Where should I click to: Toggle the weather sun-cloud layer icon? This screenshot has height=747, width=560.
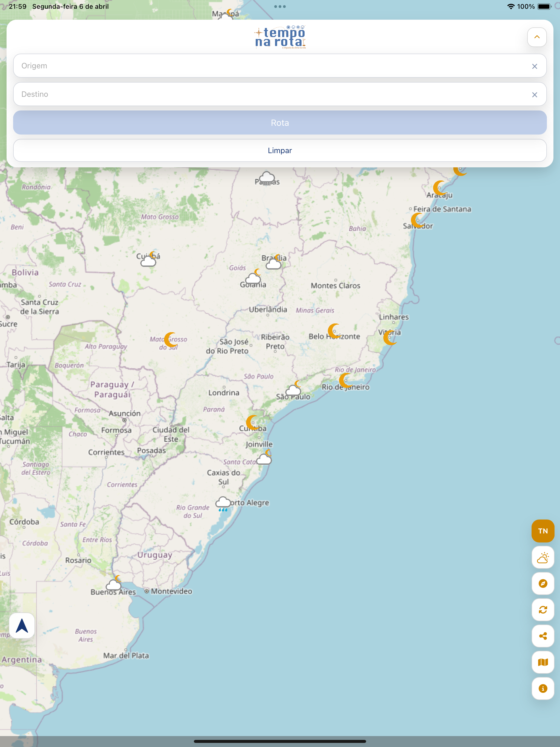pyautogui.click(x=543, y=557)
